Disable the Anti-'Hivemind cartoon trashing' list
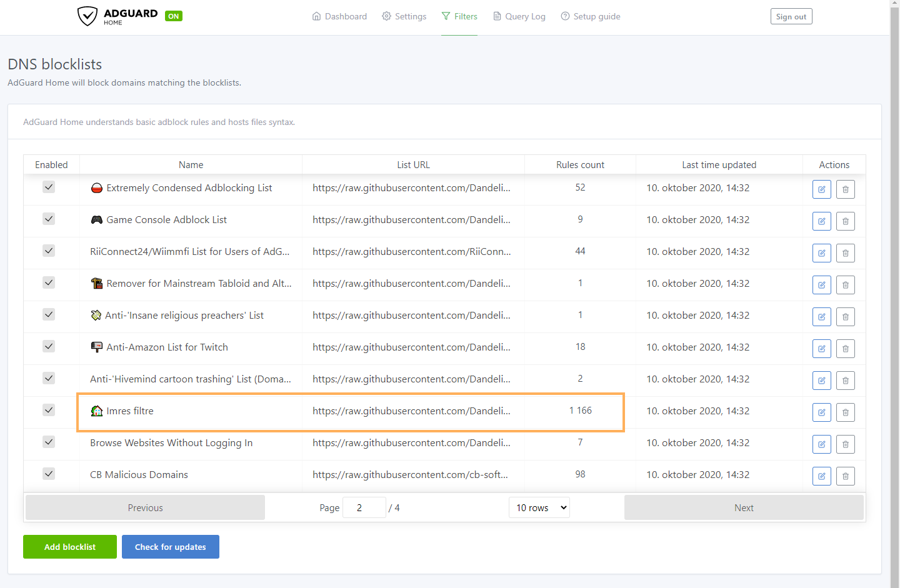 coord(49,378)
